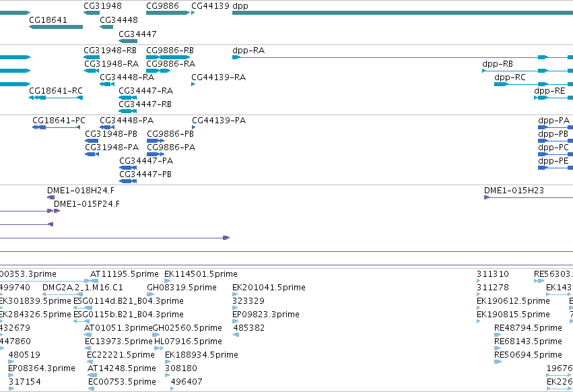The image size is (573, 392).
Task: Click feature 485382
Action: (249, 328)
